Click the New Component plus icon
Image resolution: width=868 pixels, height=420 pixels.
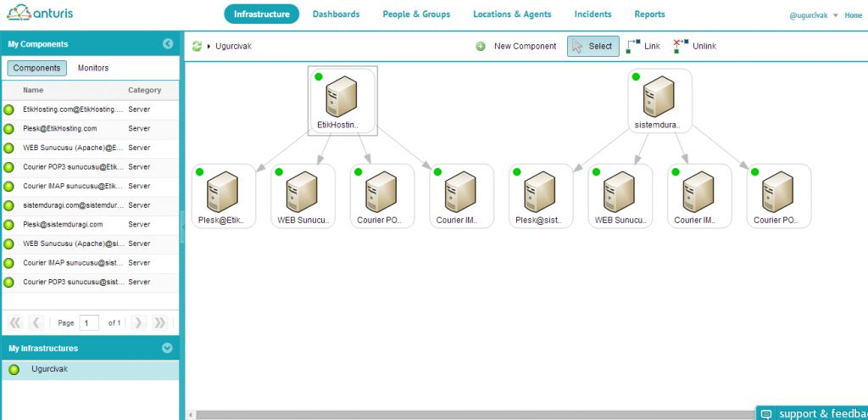481,47
